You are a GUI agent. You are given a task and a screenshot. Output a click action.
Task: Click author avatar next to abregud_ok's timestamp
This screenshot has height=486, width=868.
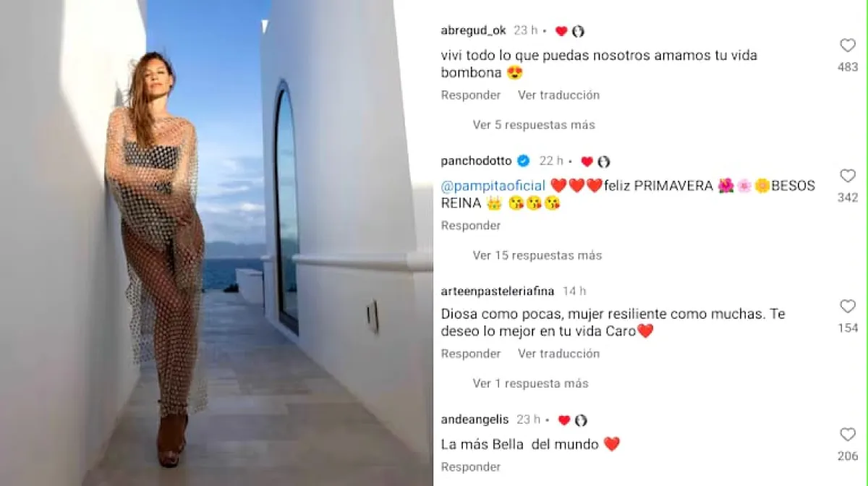[x=578, y=31]
